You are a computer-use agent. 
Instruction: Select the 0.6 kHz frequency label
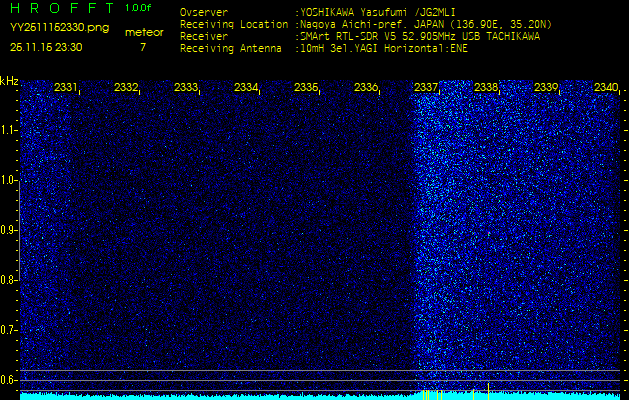coord(9,380)
